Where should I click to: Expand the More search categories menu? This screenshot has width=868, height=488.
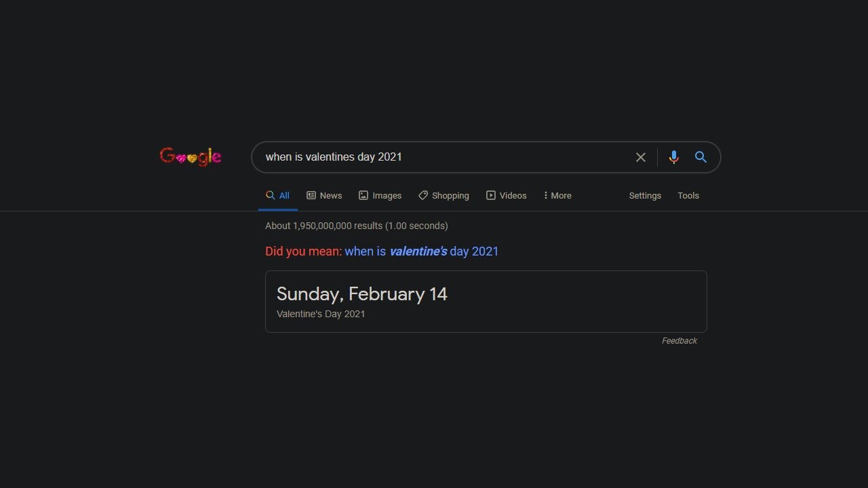click(557, 195)
